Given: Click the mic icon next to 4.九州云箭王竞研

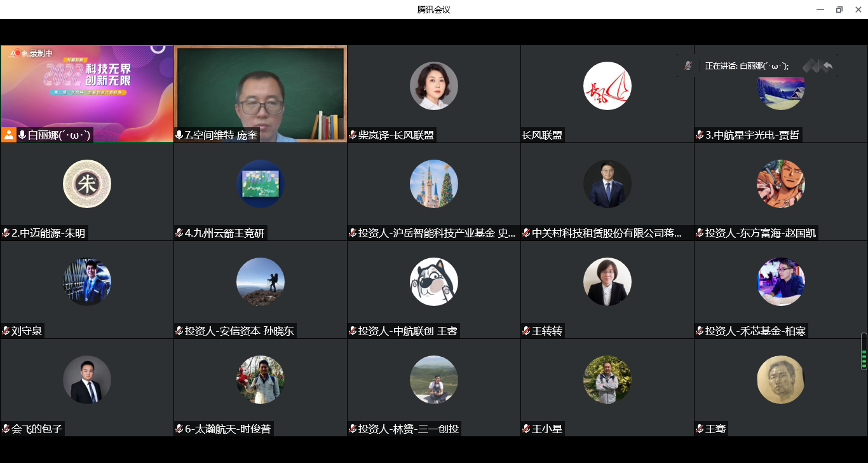Looking at the screenshot, I should (179, 233).
